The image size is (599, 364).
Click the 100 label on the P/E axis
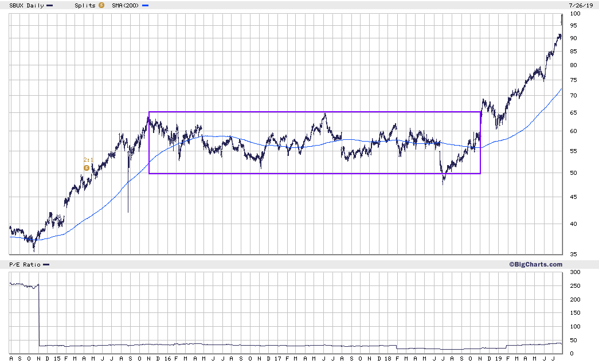tap(575, 326)
